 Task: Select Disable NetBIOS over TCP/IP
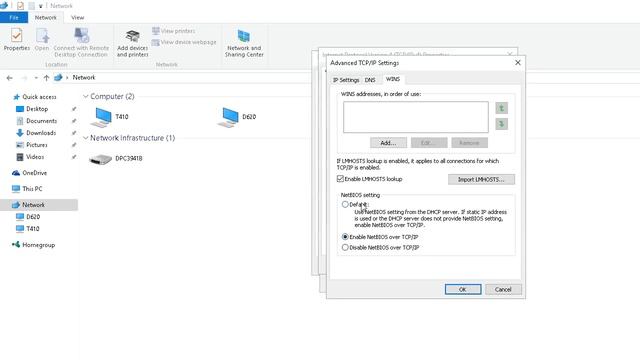point(345,247)
